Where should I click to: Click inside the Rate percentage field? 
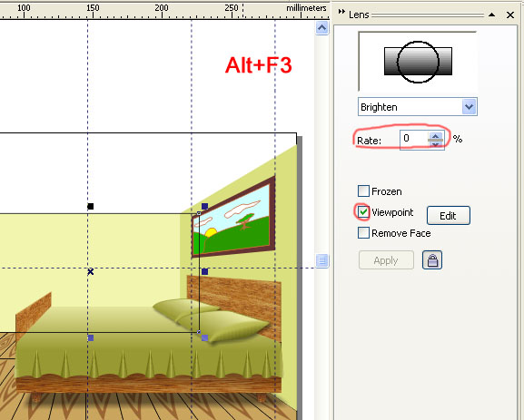(x=414, y=140)
